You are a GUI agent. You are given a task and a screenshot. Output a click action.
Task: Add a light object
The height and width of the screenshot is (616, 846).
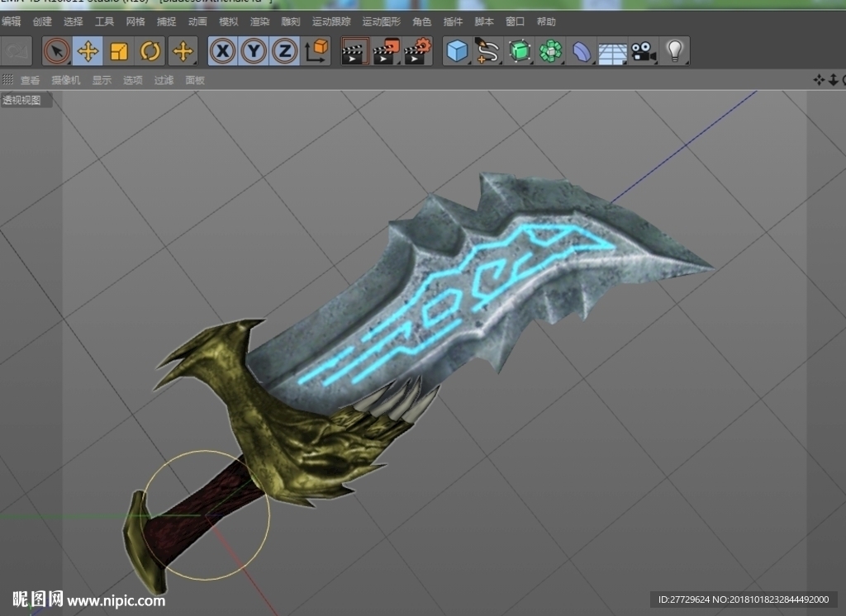(675, 52)
